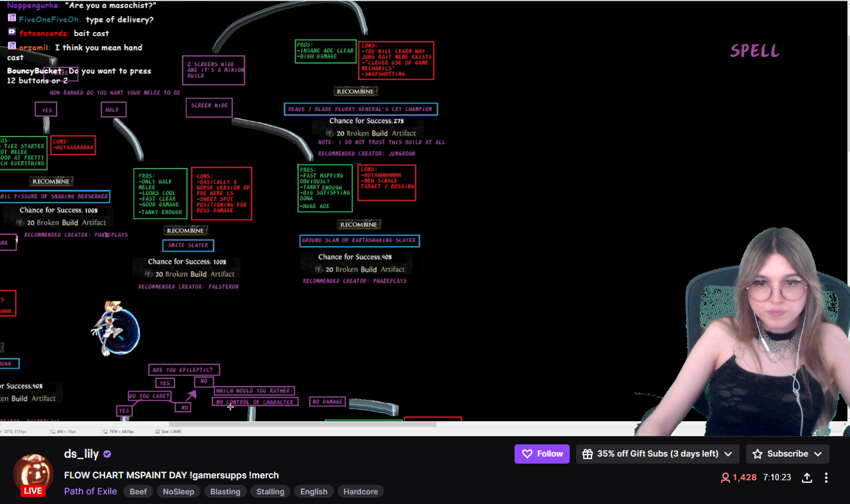Click REAVE / BLADE FLURRY GENERAL'S CRY CHAMPION box
850x504 pixels.
tap(361, 109)
